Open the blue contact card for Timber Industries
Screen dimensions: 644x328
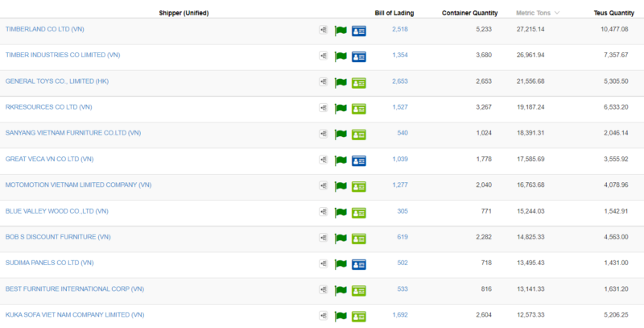(x=358, y=56)
